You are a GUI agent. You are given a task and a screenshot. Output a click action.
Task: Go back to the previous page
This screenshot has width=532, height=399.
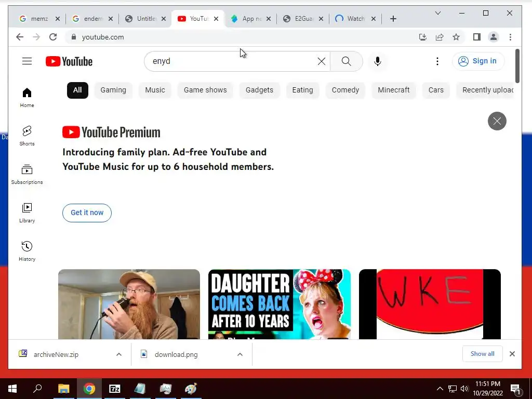20,37
